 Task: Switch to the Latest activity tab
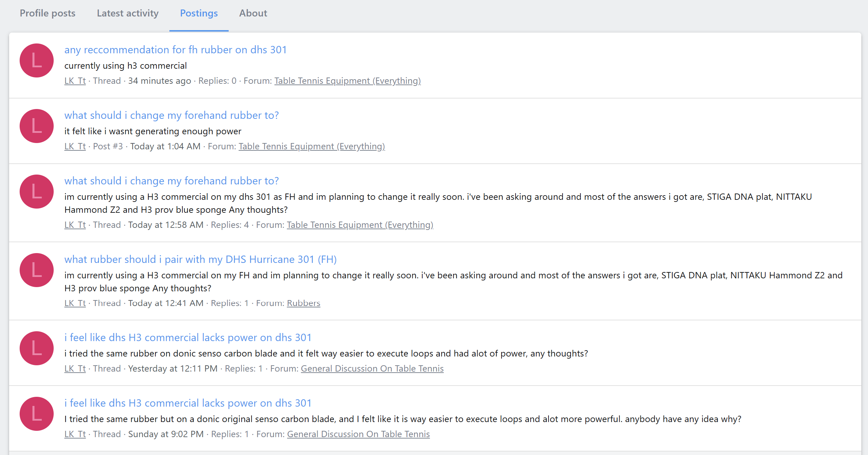tap(128, 13)
